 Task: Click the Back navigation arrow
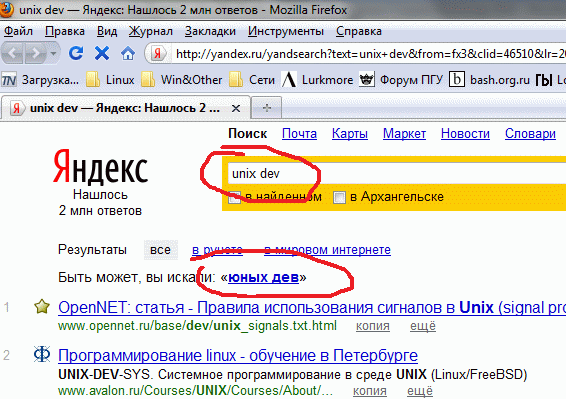coord(13,54)
